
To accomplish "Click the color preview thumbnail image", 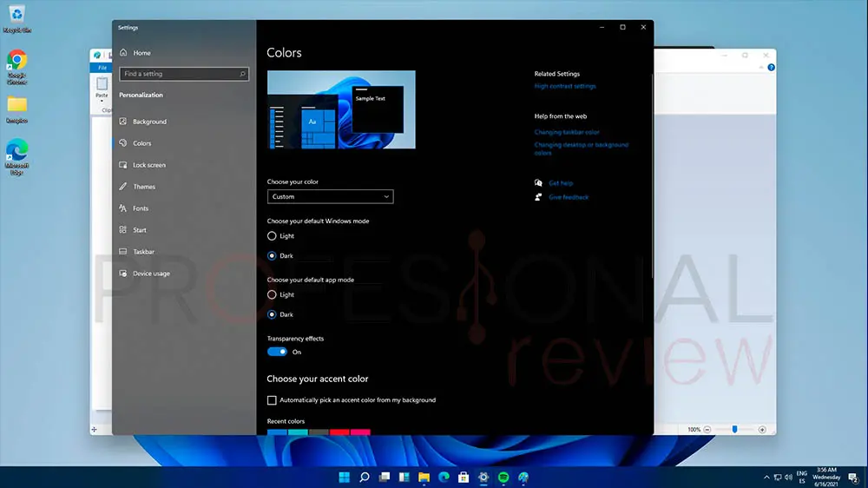I will click(341, 109).
